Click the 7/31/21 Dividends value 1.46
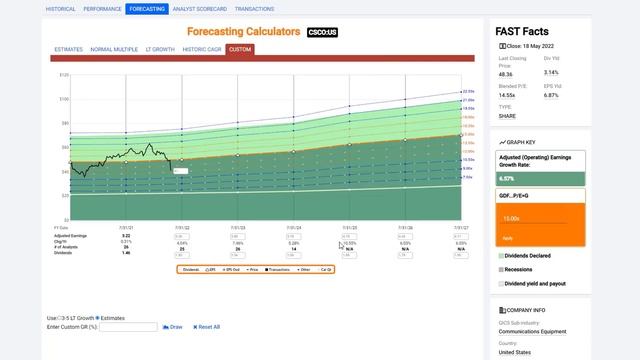 point(126,253)
